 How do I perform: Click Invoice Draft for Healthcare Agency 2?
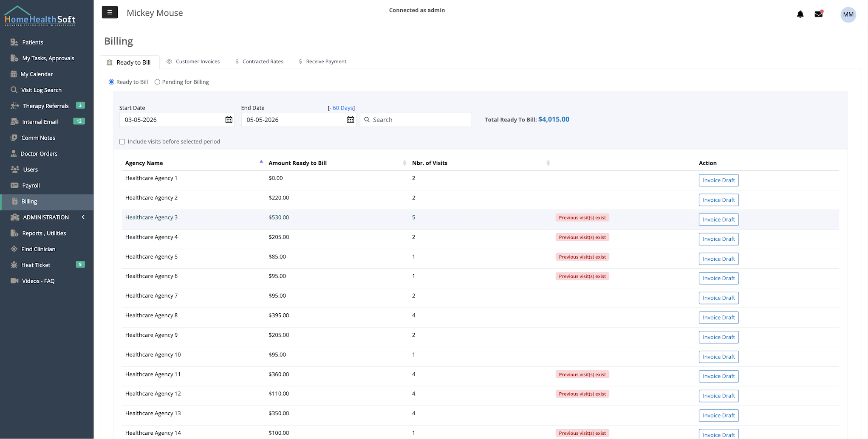pos(718,200)
